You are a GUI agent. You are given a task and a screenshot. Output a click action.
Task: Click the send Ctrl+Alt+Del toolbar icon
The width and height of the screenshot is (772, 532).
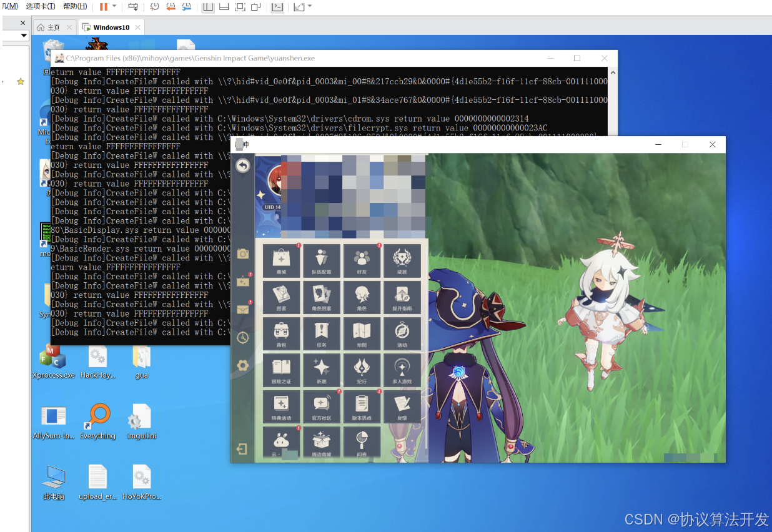pyautogui.click(x=133, y=7)
